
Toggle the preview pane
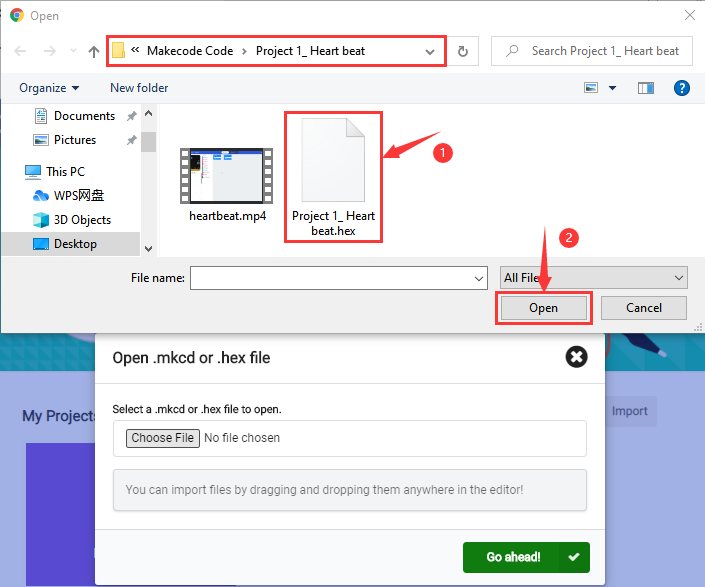click(646, 88)
